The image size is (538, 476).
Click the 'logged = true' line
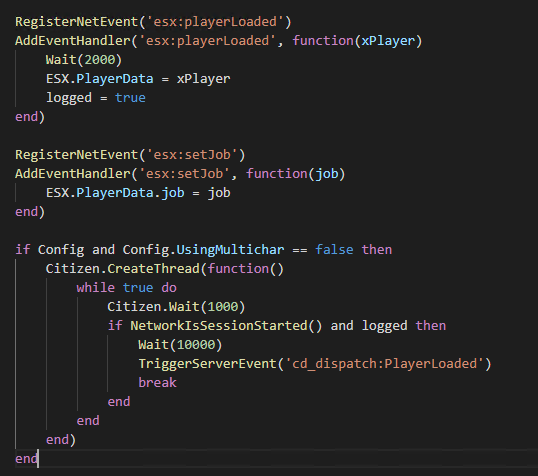point(96,98)
